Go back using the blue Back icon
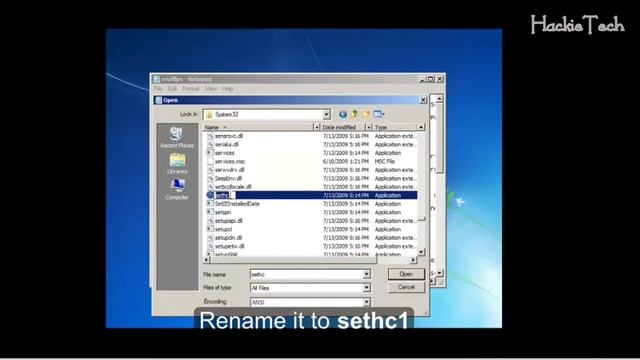640x360 pixels. coord(343,115)
